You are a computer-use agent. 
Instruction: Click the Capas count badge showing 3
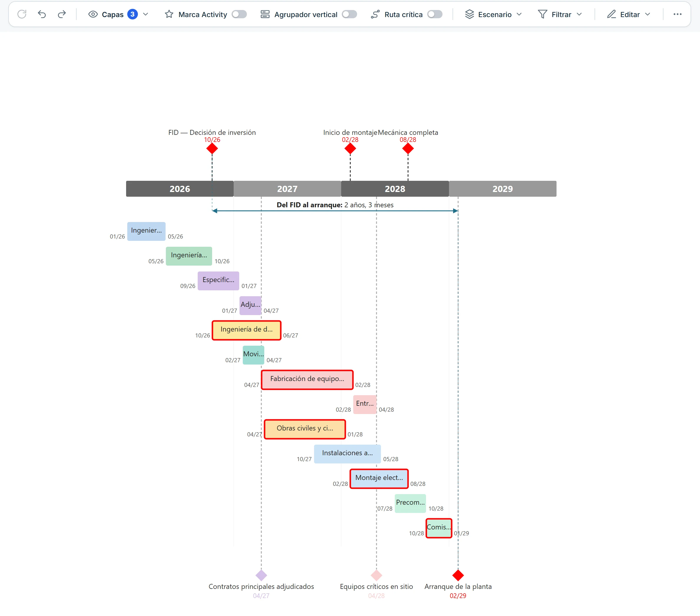133,14
